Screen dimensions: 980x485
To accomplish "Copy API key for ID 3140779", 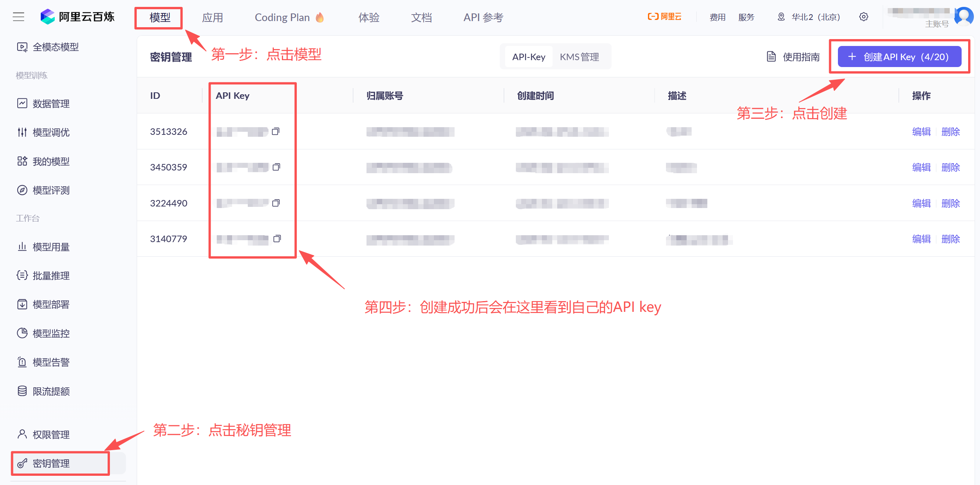I will [x=277, y=239].
